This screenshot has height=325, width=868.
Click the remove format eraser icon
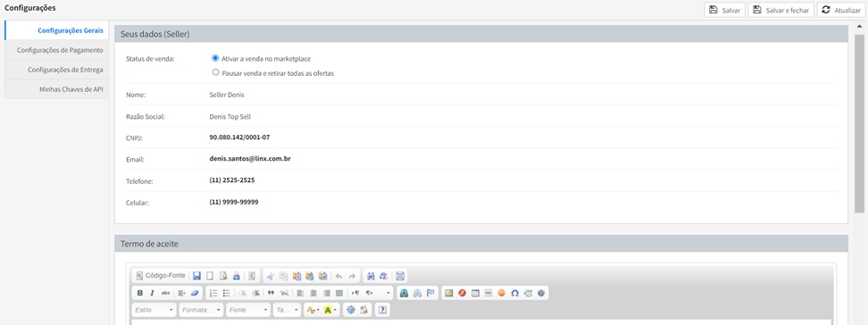(195, 293)
